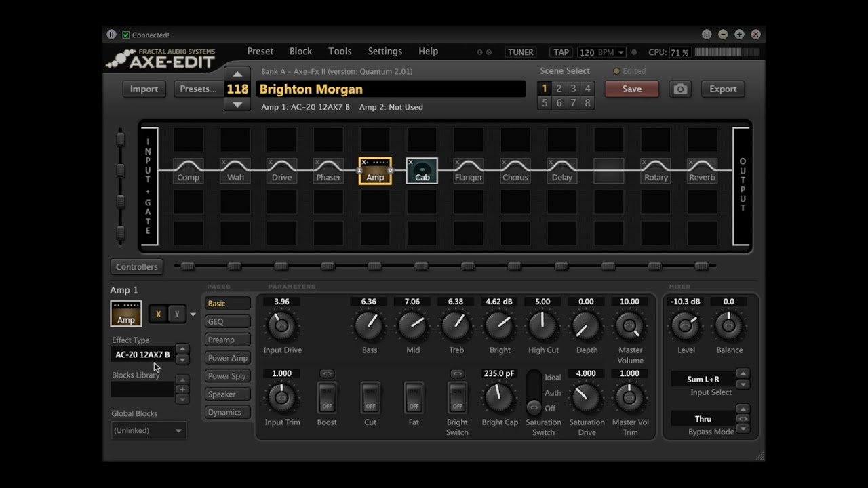Image resolution: width=868 pixels, height=488 pixels.
Task: Step to next preset with down arrow
Action: (237, 104)
